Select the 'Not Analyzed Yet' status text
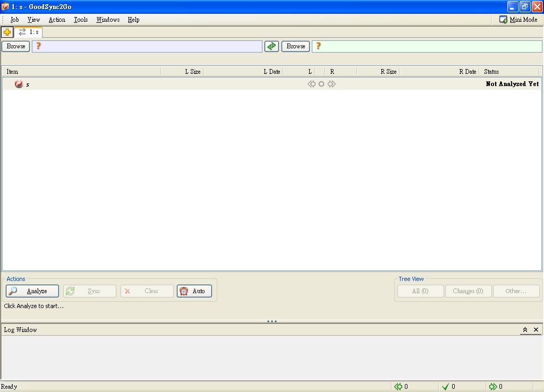The height and width of the screenshot is (392, 544). pos(512,84)
